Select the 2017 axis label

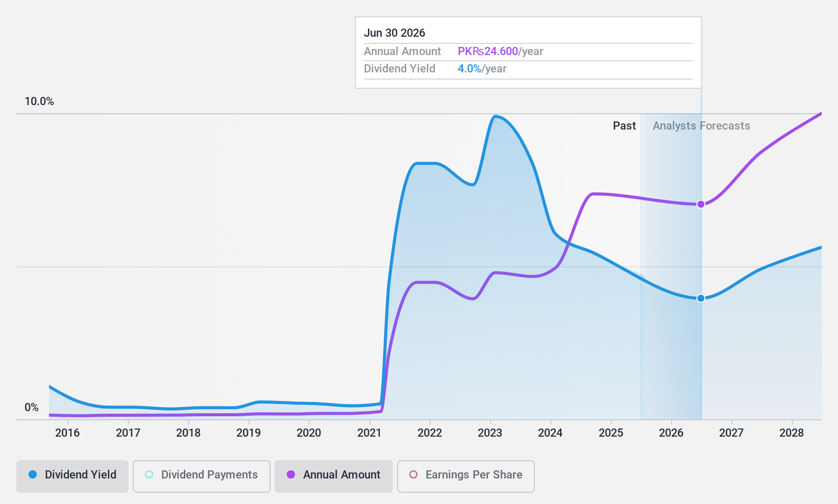point(128,433)
